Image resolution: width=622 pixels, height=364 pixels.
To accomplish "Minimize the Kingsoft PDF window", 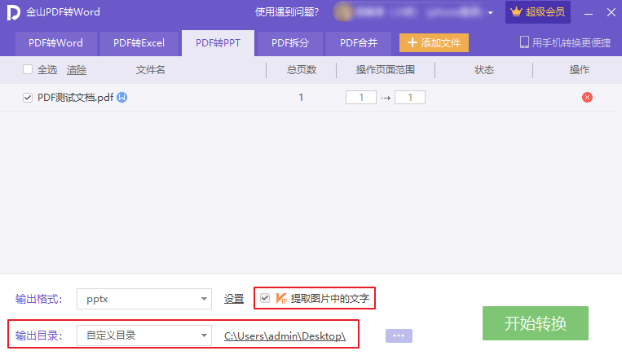I will pos(589,13).
